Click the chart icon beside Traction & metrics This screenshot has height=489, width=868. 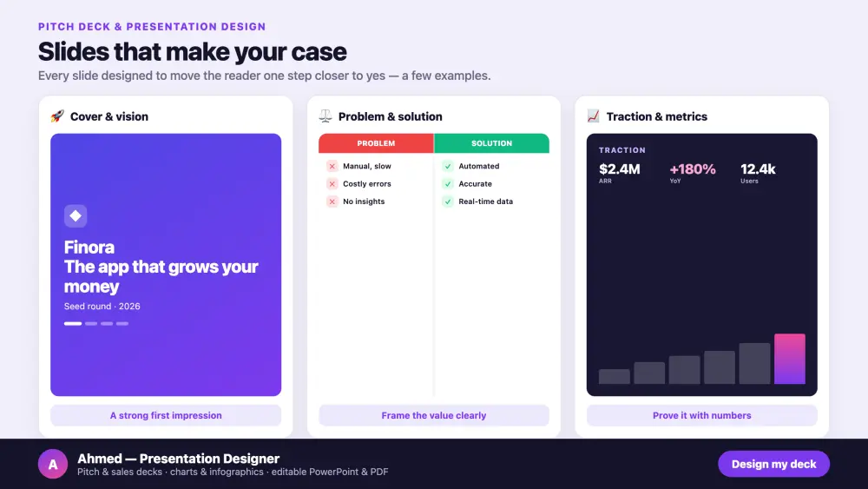pos(594,116)
